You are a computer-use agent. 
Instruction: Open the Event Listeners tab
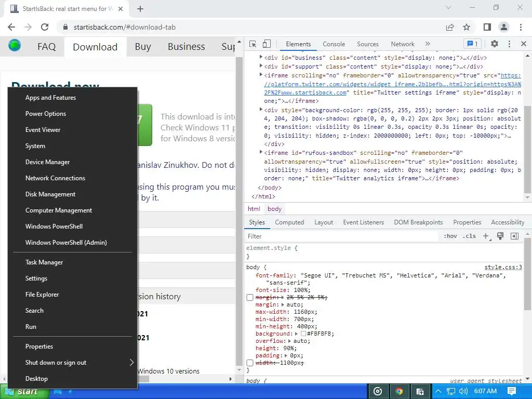tap(363, 222)
